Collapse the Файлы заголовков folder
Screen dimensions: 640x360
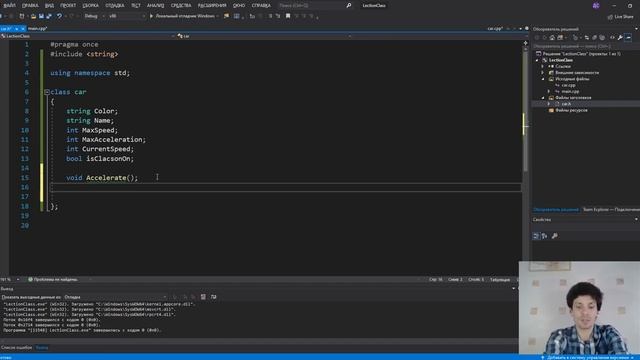click(543, 98)
